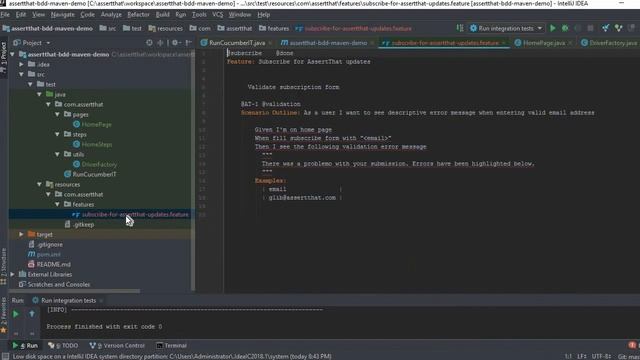640x360 pixels.
Task: Rerun integration tests in Run panel
Action: pyautogui.click(x=16, y=314)
